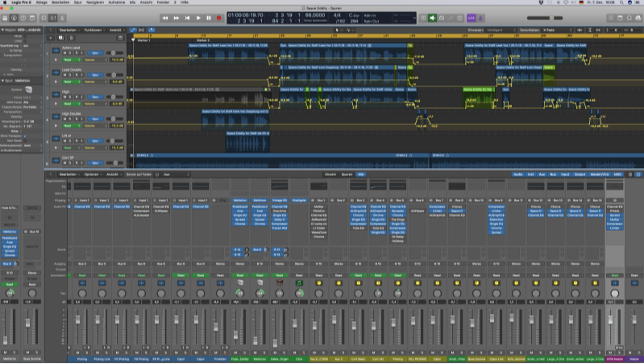644x364 pixels.
Task: Click the add track plus button
Action: (52, 38)
